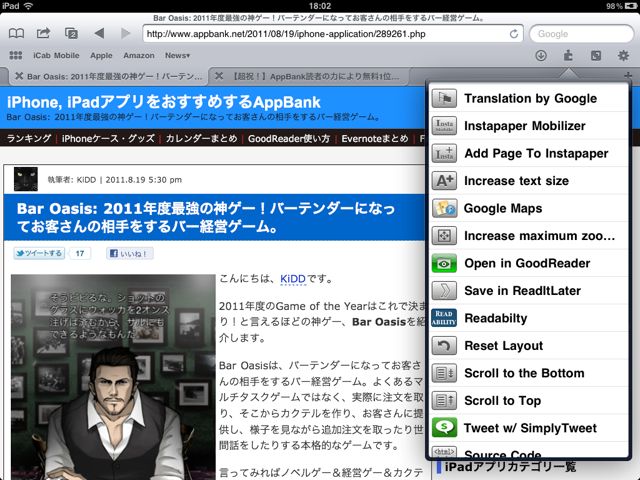640x480 pixels.
Task: Click the Scroll to Top icon
Action: [444, 401]
